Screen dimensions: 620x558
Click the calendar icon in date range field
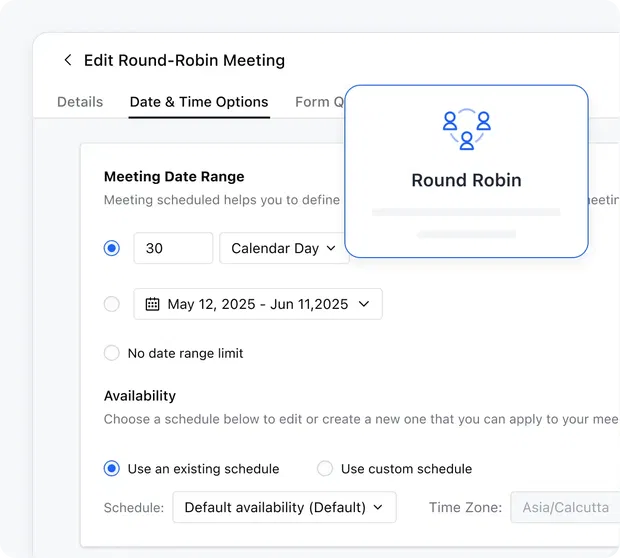(x=152, y=304)
